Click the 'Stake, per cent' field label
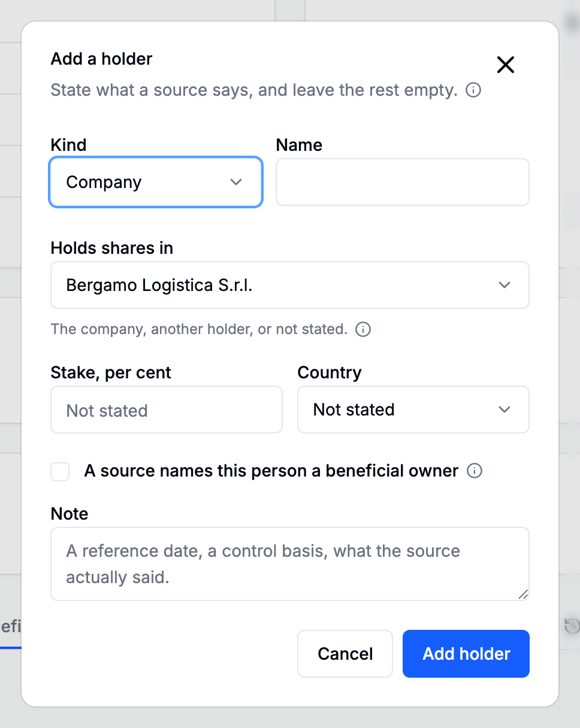The width and height of the screenshot is (580, 728). tap(111, 372)
